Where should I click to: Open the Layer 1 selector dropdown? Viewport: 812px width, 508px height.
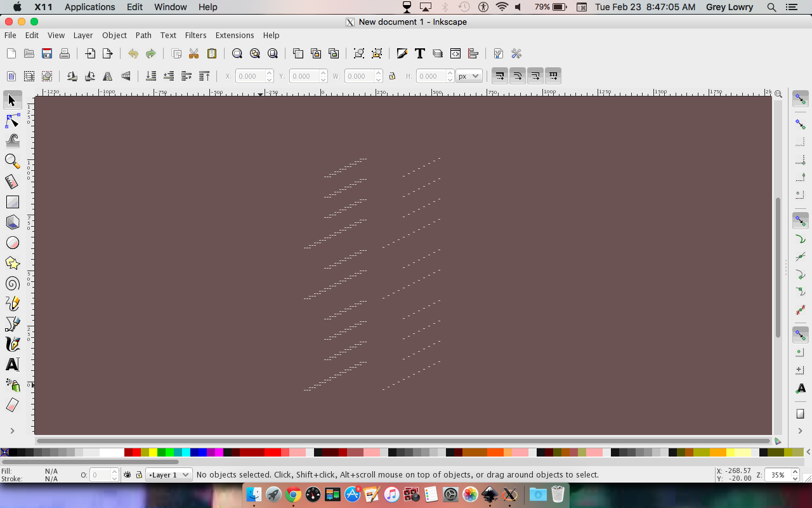(x=168, y=474)
